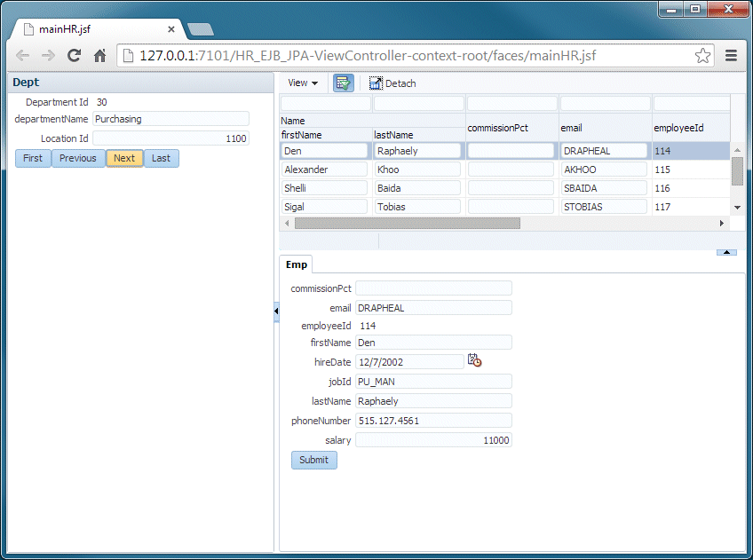Screen dimensions: 753x560
Task: Click the commissionPct column filter field
Action: point(512,103)
